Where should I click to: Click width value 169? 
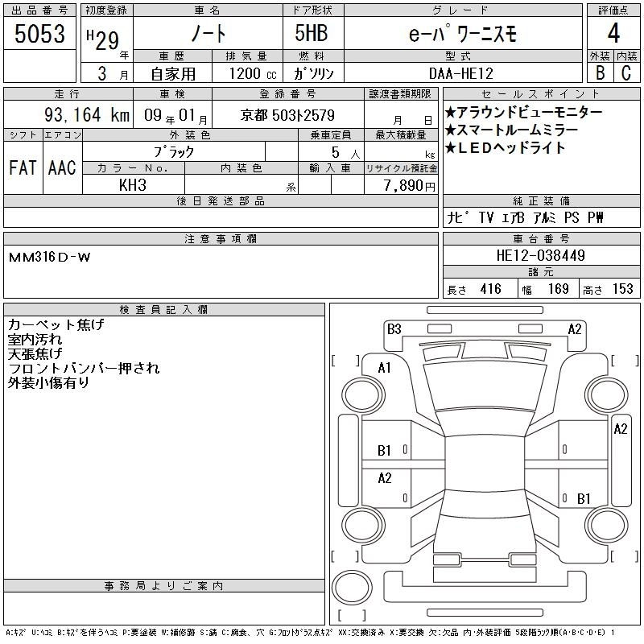558,289
